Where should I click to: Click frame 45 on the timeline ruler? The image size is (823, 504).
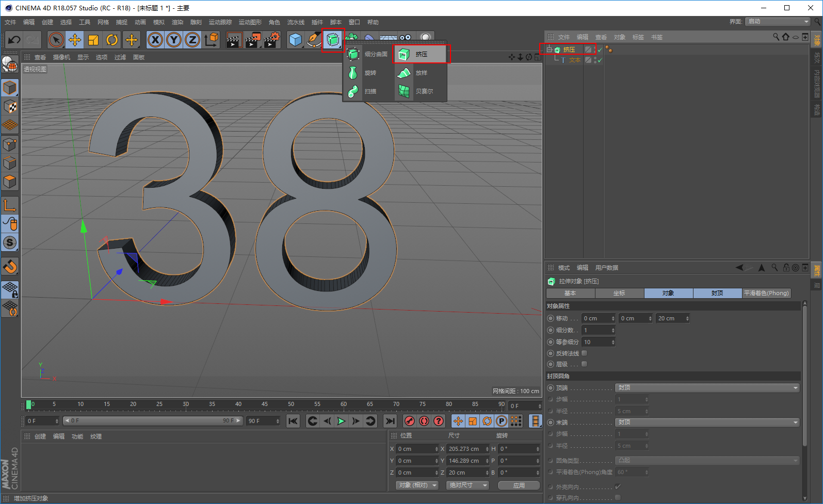click(x=264, y=404)
